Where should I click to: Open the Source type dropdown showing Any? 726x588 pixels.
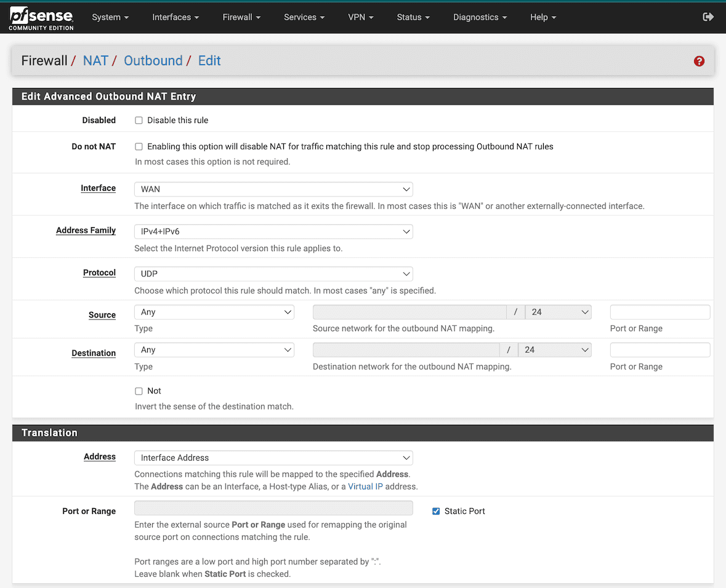point(214,312)
